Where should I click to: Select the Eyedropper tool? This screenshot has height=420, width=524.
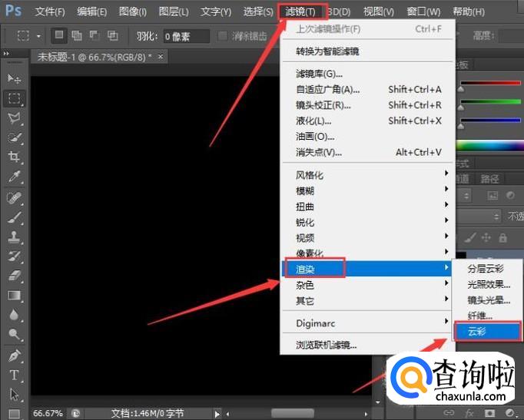[14, 177]
